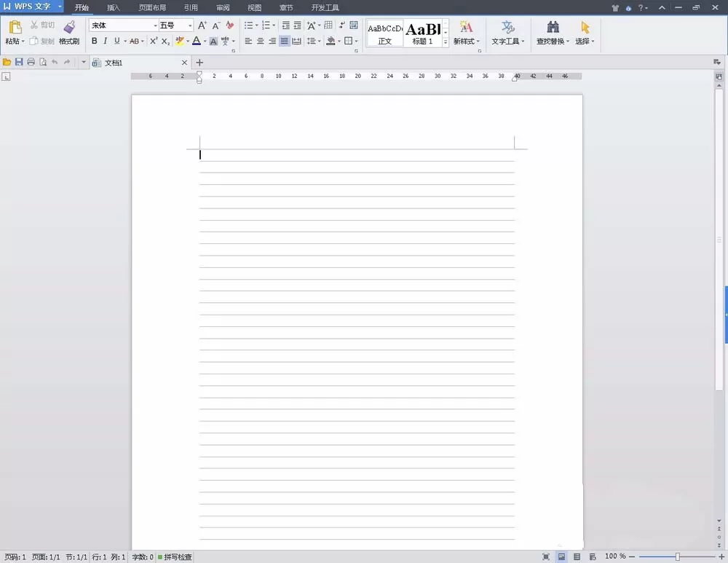Apply subscript X₂ formatting

tap(165, 42)
